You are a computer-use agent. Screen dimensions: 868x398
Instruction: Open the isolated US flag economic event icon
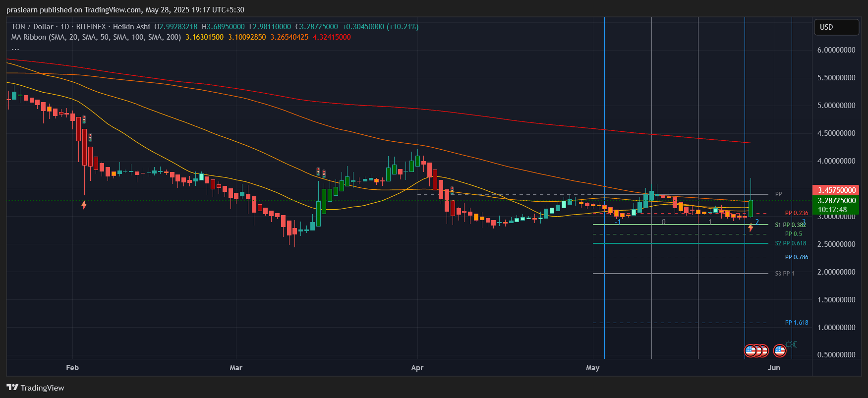pyautogui.click(x=779, y=351)
